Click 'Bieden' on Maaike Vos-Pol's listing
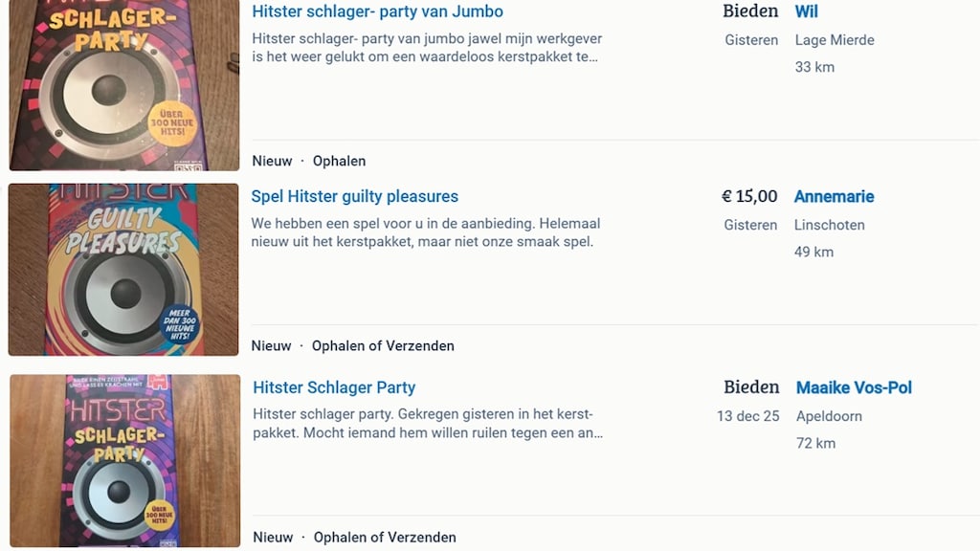980x551 pixels. tap(751, 387)
